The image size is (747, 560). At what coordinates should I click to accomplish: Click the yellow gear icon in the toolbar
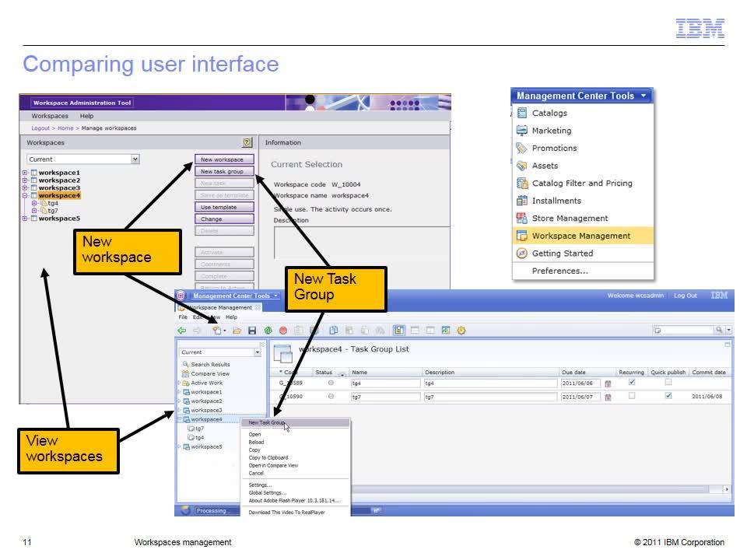tap(461, 330)
